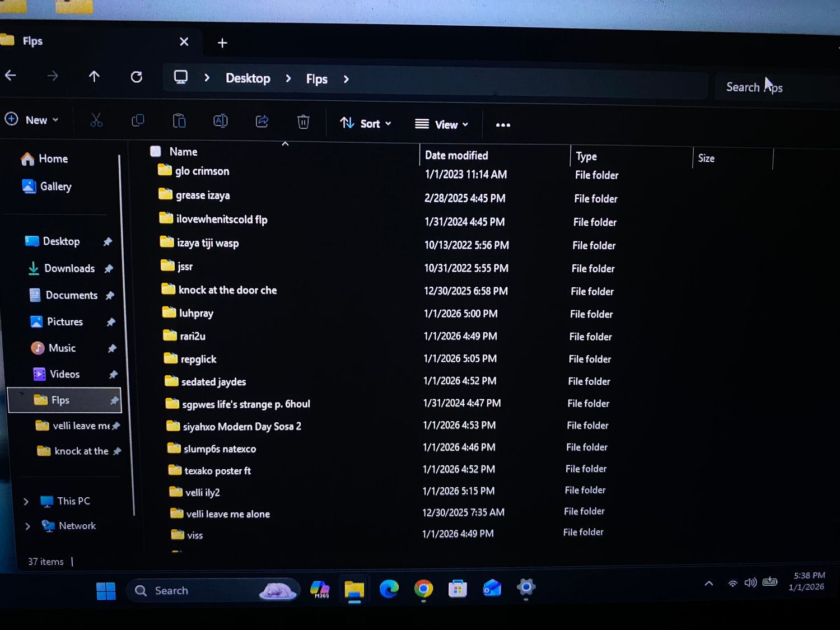840x630 pixels.
Task: Expand the This PC tree node
Action: [x=26, y=501]
